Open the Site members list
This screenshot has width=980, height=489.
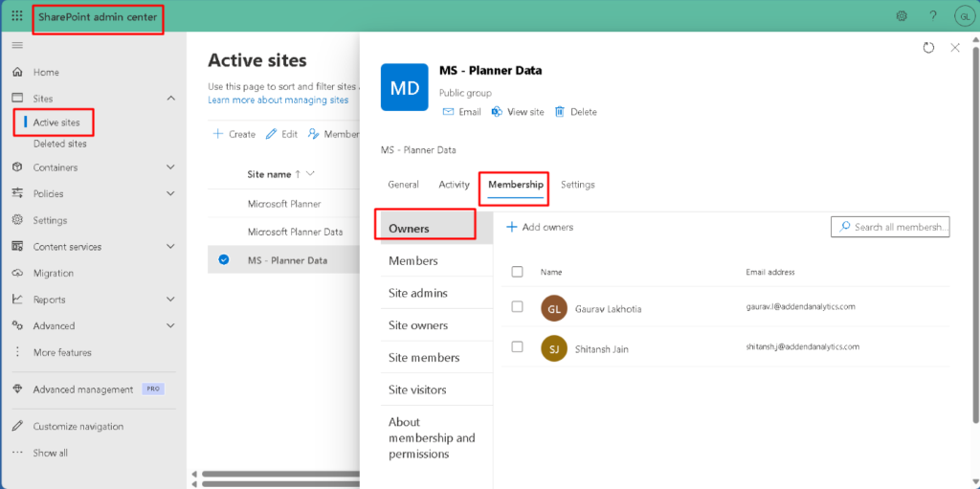tap(436, 358)
